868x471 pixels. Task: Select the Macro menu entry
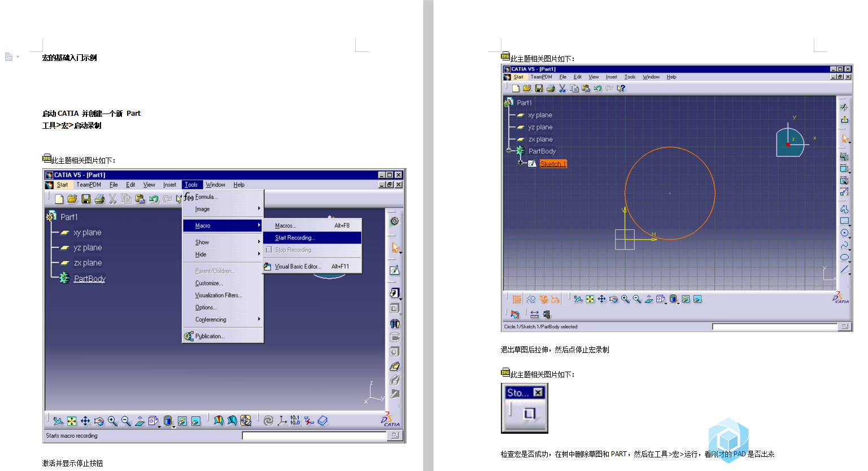[224, 225]
